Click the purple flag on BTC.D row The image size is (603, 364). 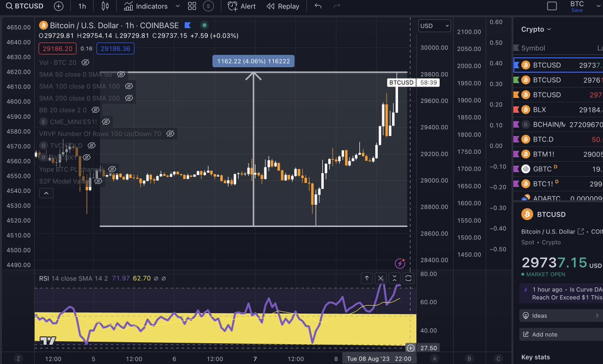point(516,139)
